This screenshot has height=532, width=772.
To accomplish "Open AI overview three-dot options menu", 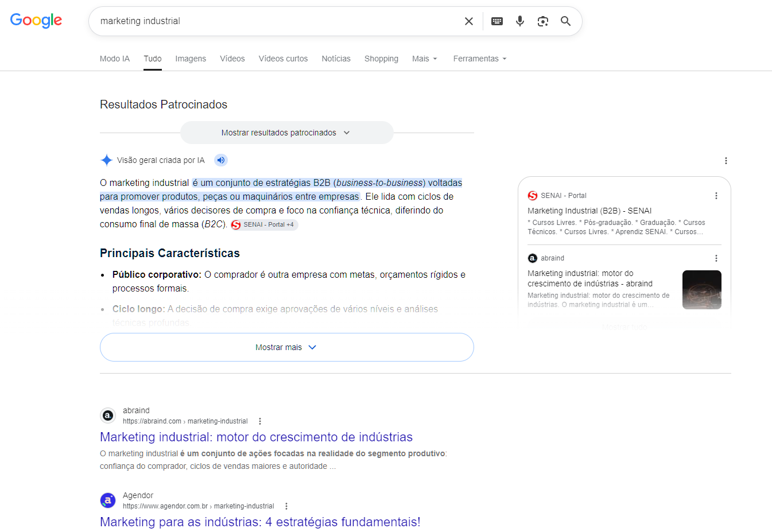I will coord(726,161).
